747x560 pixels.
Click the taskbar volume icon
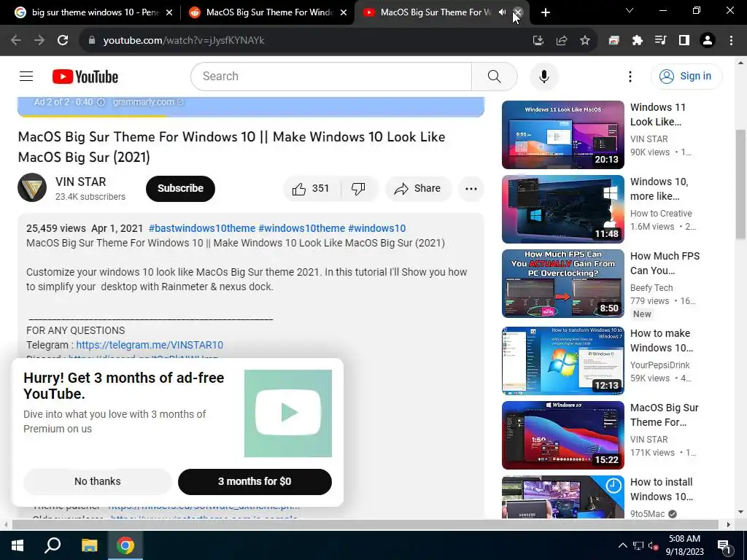[654, 545]
